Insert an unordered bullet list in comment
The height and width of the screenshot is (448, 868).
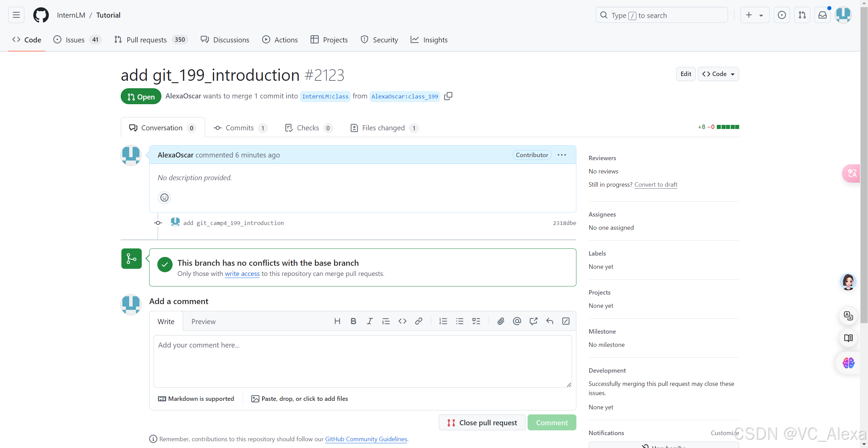(x=460, y=321)
